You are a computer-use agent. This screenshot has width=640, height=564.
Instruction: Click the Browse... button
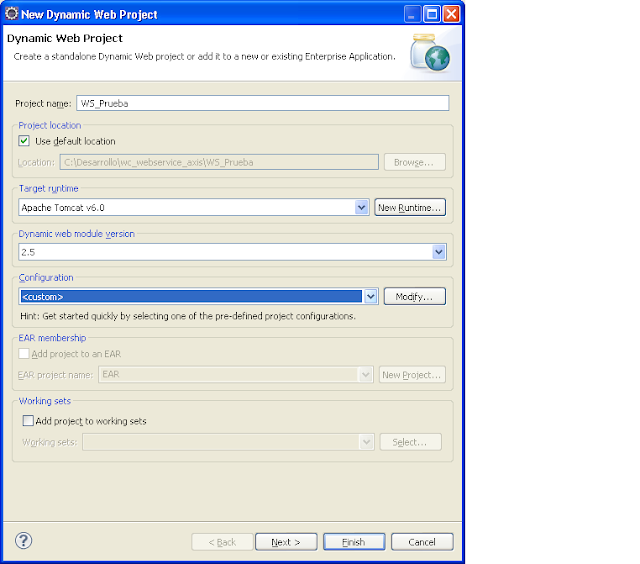(x=415, y=162)
